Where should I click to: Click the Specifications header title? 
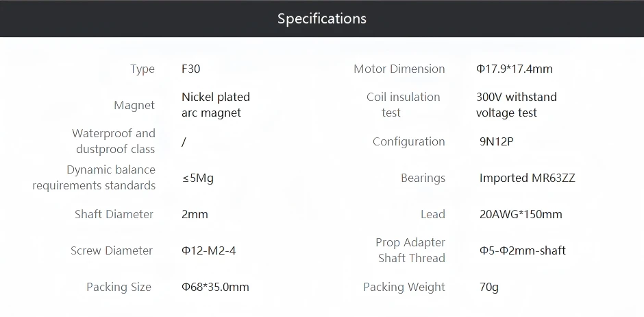point(321,19)
